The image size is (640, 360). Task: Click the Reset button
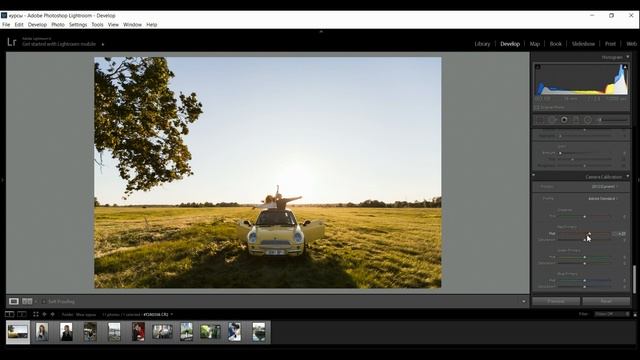(606, 301)
